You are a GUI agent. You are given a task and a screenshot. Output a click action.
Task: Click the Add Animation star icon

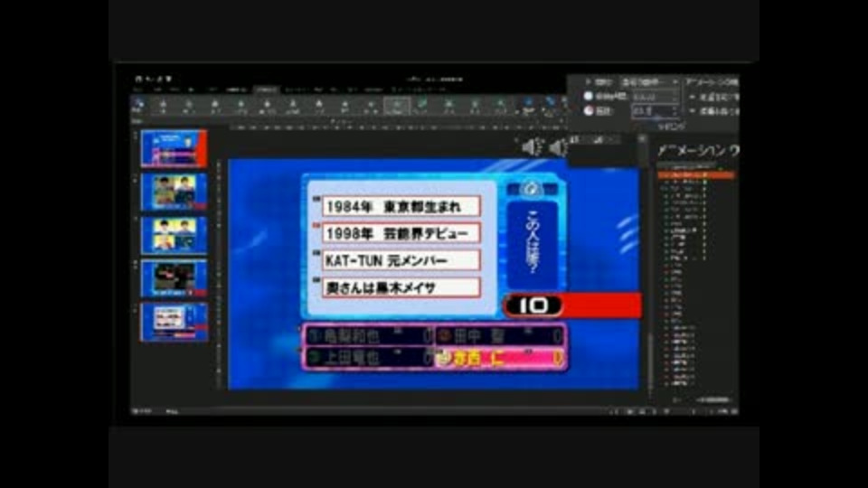click(528, 105)
